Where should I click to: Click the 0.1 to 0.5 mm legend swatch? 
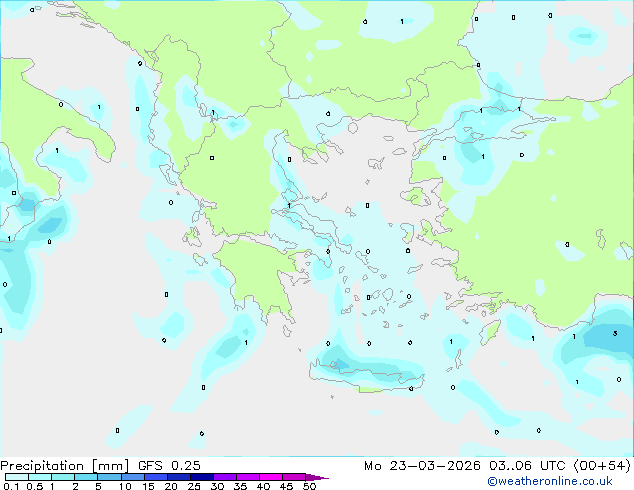pos(17,477)
